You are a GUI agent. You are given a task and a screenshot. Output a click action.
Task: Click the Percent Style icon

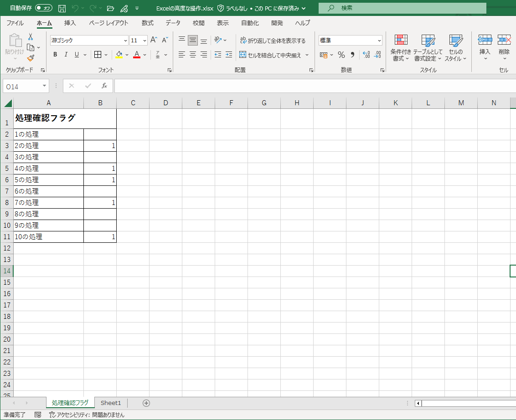(x=341, y=55)
